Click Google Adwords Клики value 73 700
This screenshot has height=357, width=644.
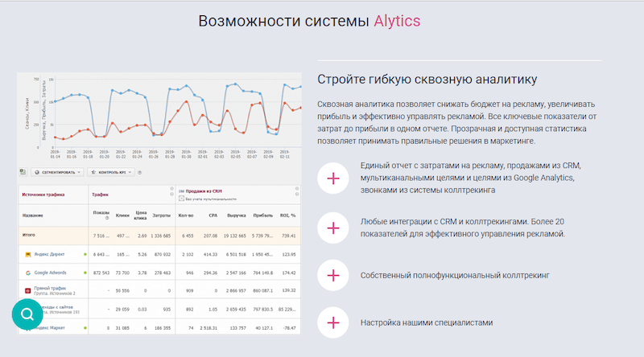[x=122, y=273]
